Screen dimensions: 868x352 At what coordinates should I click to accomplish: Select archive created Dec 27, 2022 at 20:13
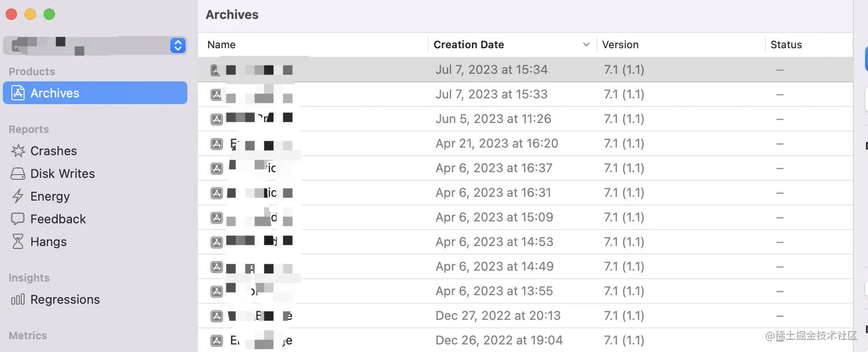coord(498,316)
